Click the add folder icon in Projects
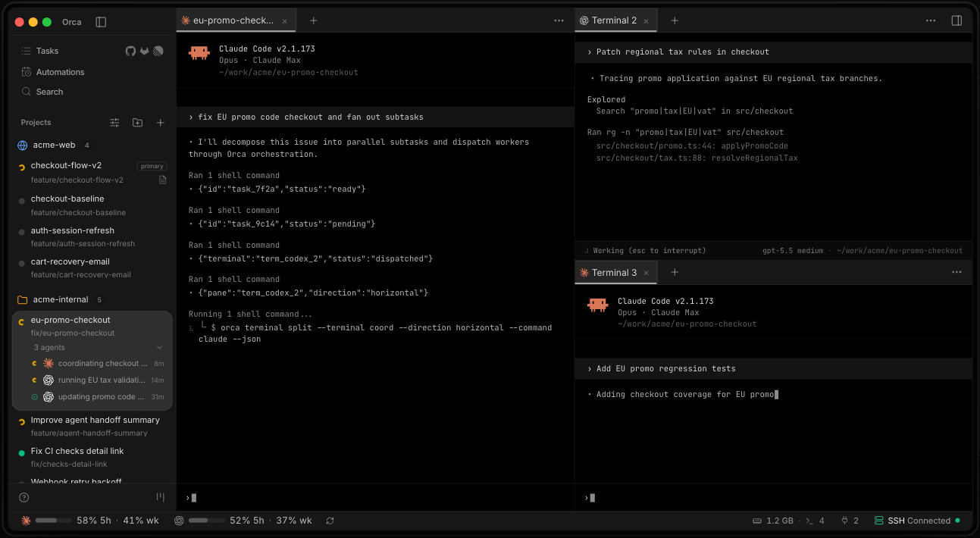This screenshot has width=980, height=538. (137, 122)
